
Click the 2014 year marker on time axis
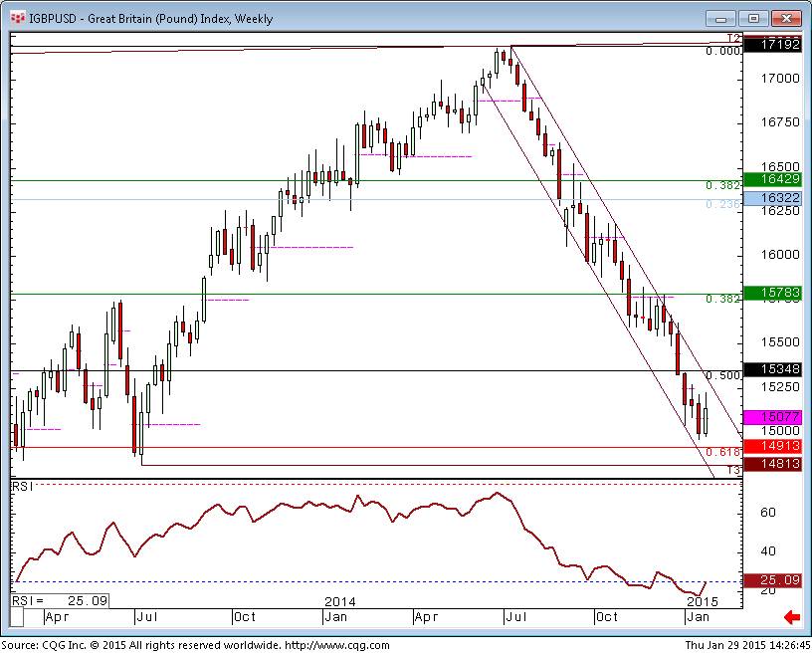point(340,601)
